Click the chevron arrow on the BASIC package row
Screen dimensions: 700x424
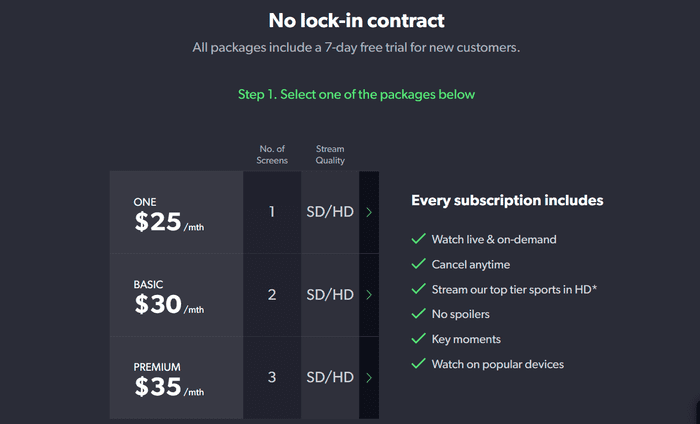tap(369, 295)
